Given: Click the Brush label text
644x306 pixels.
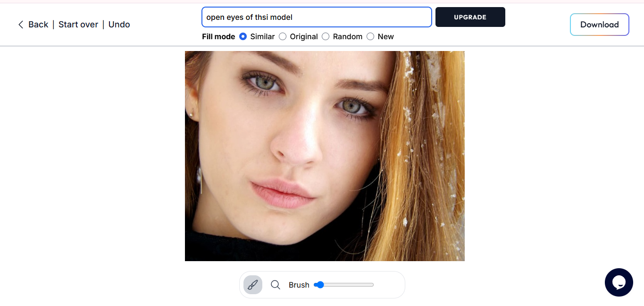Looking at the screenshot, I should click(x=299, y=285).
